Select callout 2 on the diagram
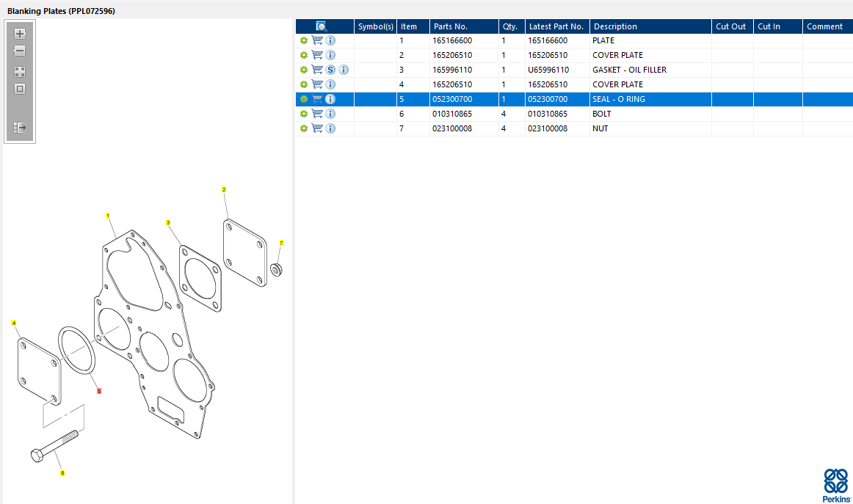This screenshot has width=853, height=504. 224,189
